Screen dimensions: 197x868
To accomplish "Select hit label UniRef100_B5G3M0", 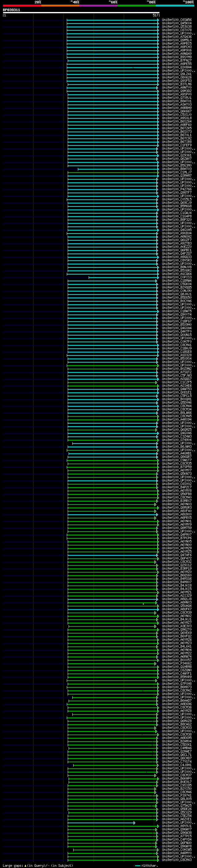I will coord(177,165).
